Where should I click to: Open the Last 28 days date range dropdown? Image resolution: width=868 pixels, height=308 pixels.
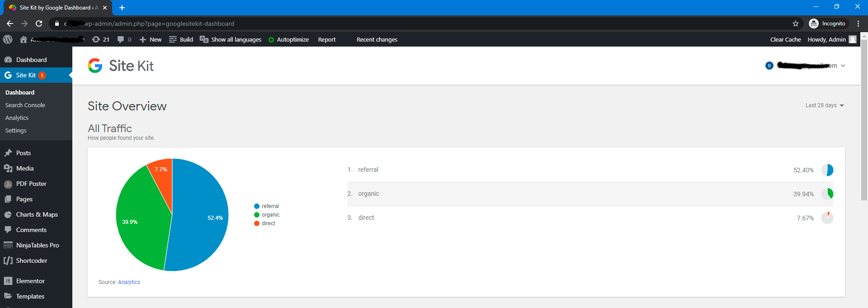pos(825,105)
